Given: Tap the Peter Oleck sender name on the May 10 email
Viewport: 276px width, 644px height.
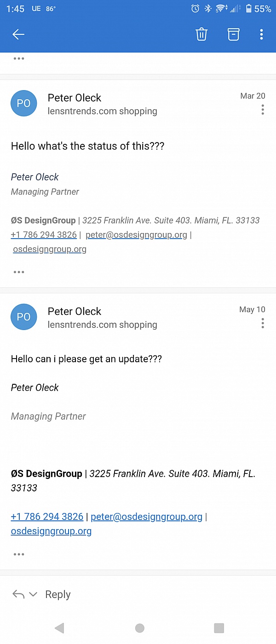Looking at the screenshot, I should coord(75,311).
